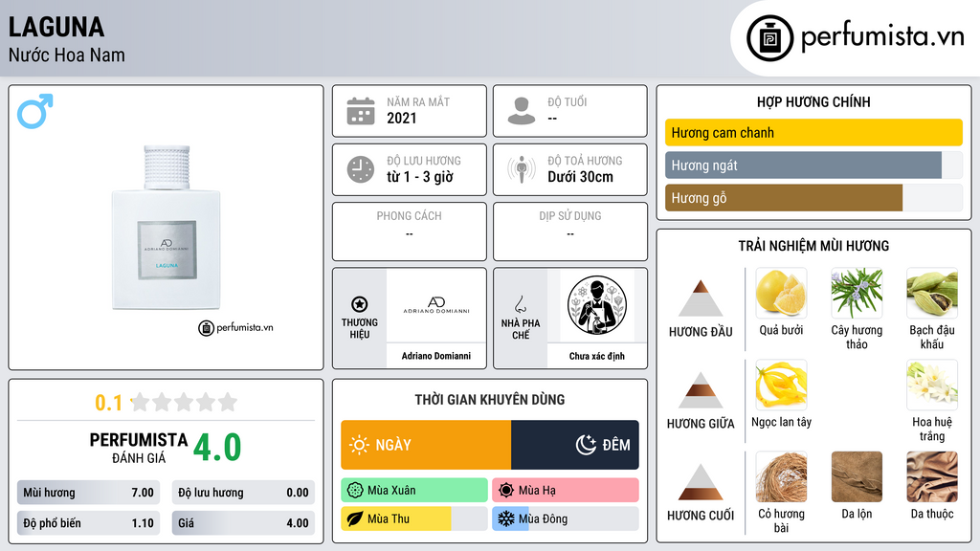
Task: Click the Hương giữa pyramid icon
Action: click(701, 390)
